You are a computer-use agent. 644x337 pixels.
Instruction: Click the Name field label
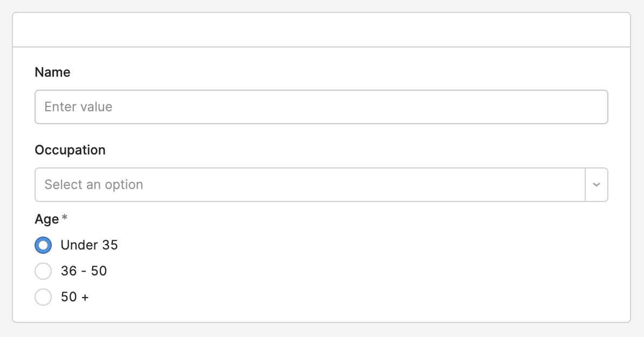(52, 72)
